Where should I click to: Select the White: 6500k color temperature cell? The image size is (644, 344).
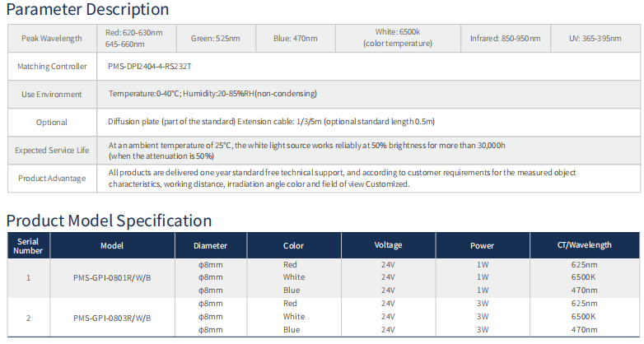pyautogui.click(x=397, y=38)
